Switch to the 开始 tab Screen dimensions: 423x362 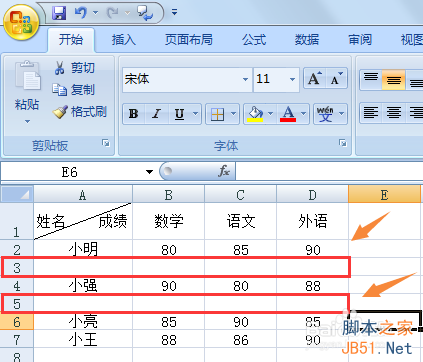(71, 40)
